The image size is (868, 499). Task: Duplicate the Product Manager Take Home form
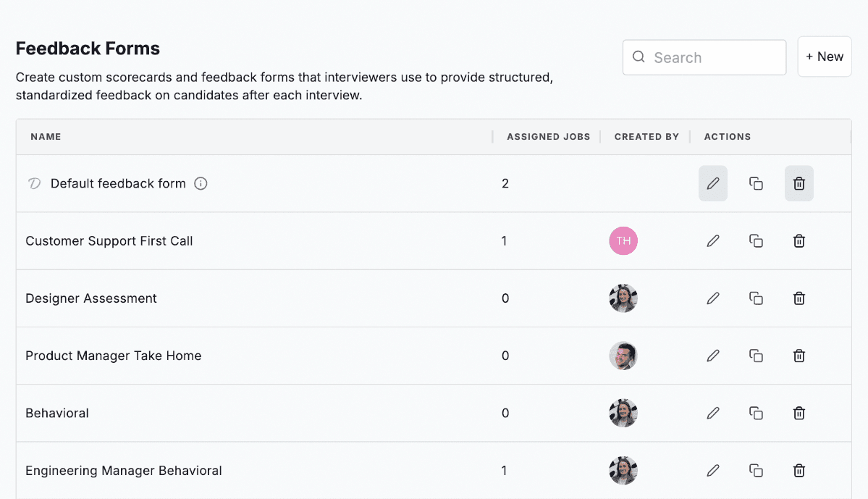[x=756, y=356]
